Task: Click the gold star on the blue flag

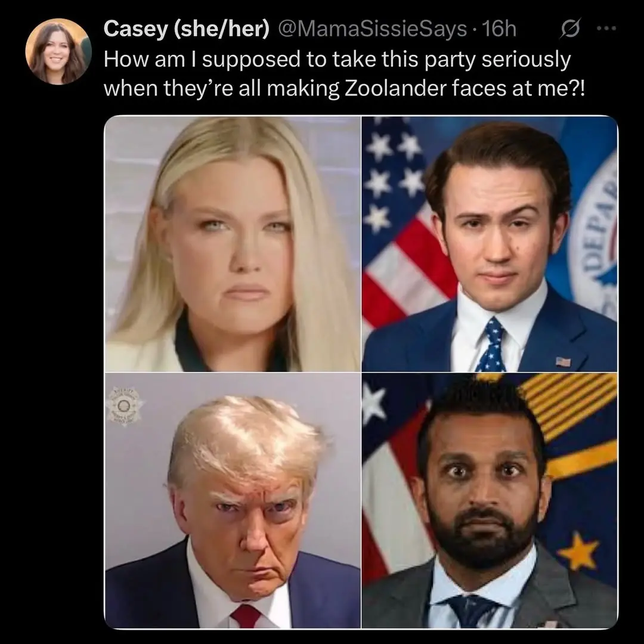Action: coord(580,552)
